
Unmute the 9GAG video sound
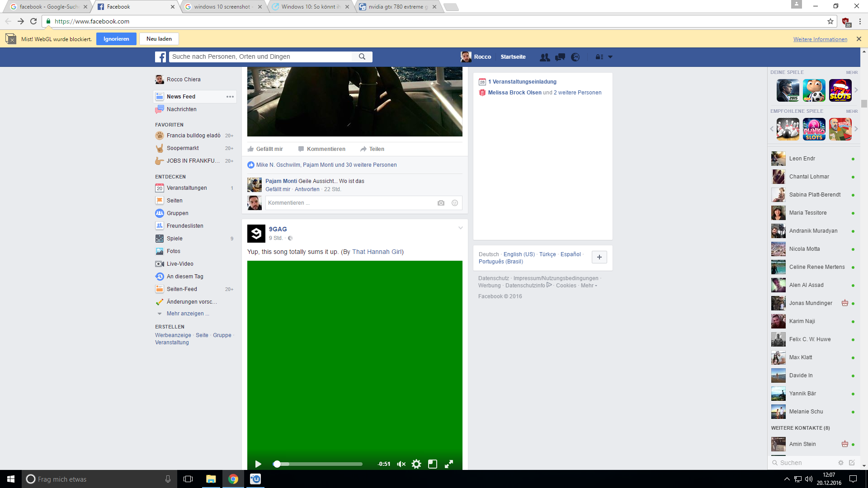tap(401, 464)
